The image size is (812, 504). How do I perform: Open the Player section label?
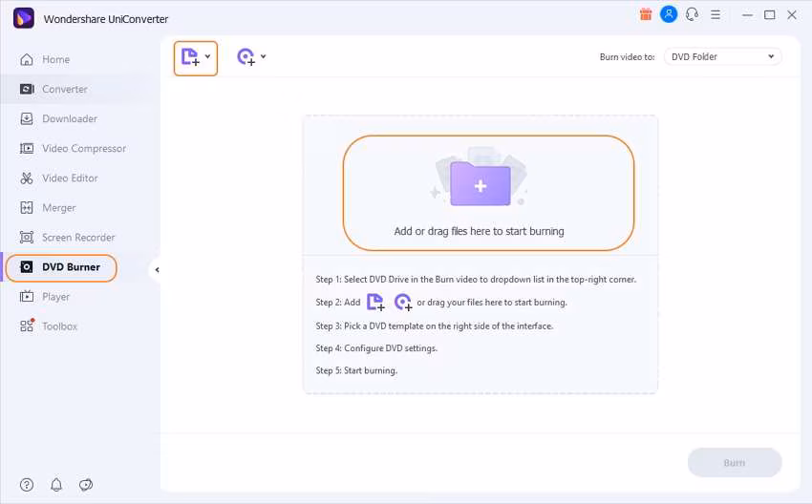click(x=56, y=297)
